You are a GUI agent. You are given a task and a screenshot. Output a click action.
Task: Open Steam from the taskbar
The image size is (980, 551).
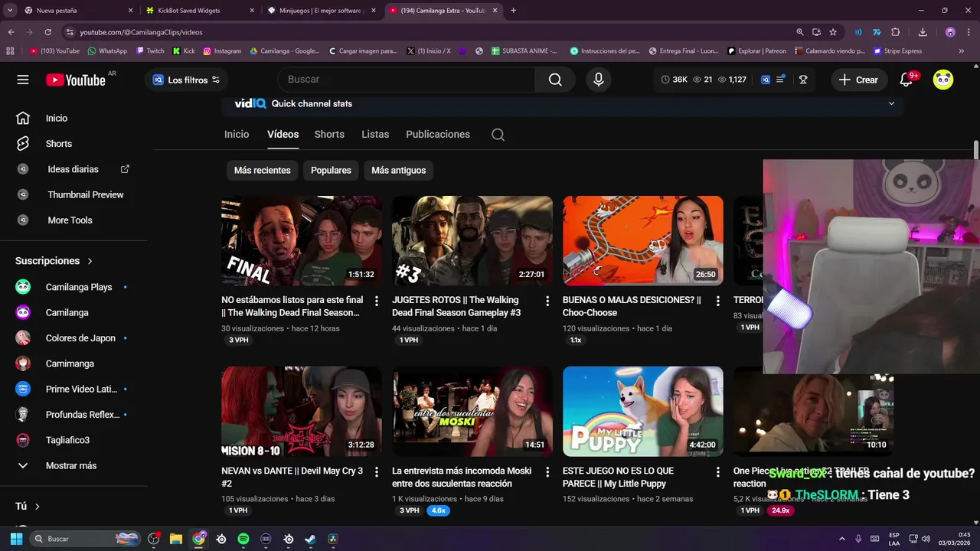click(310, 539)
